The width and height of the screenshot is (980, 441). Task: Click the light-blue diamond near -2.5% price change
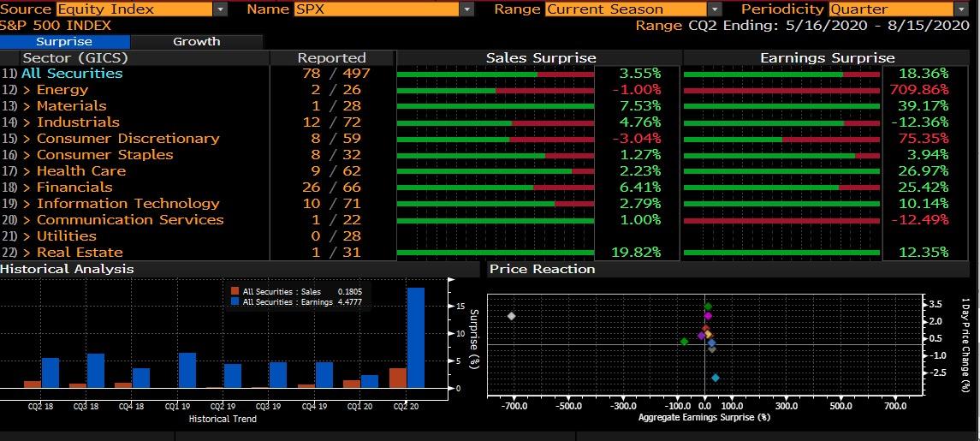tap(715, 378)
